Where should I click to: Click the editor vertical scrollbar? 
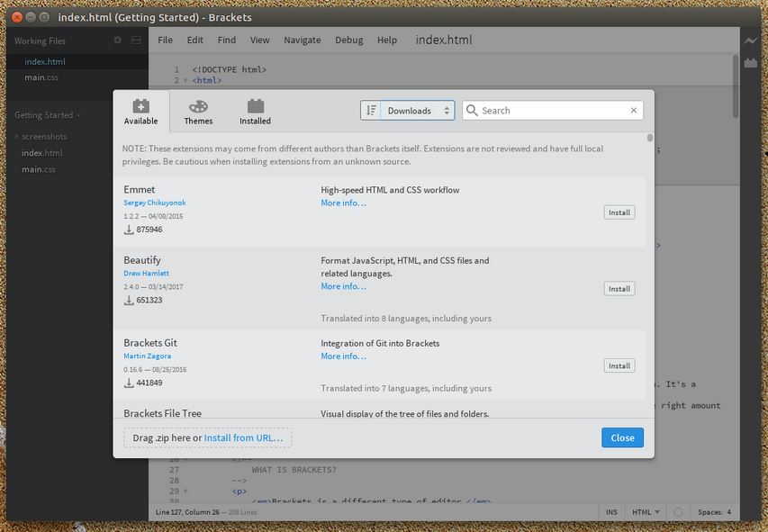tap(736, 86)
